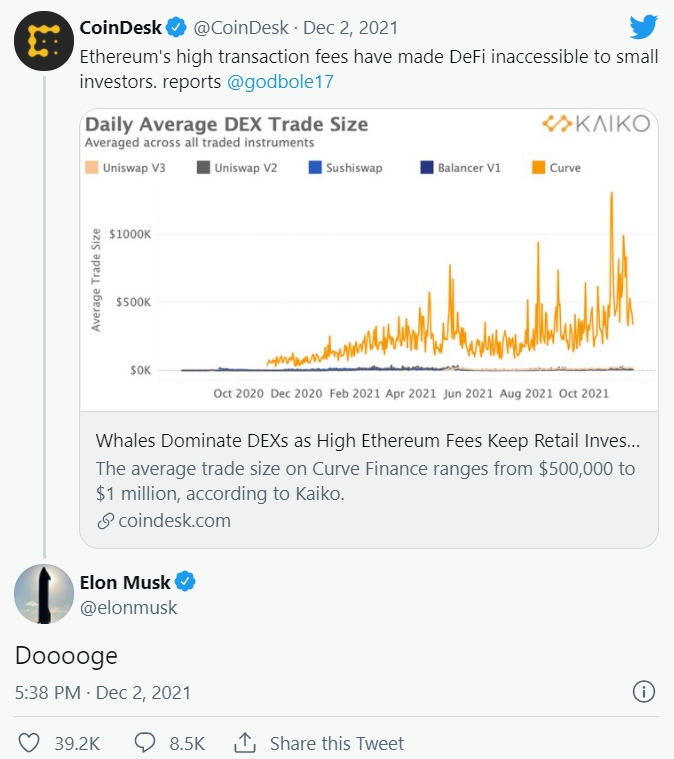The image size is (674, 759).
Task: Click Sushiswap blue legend swatch
Action: pyautogui.click(x=315, y=167)
